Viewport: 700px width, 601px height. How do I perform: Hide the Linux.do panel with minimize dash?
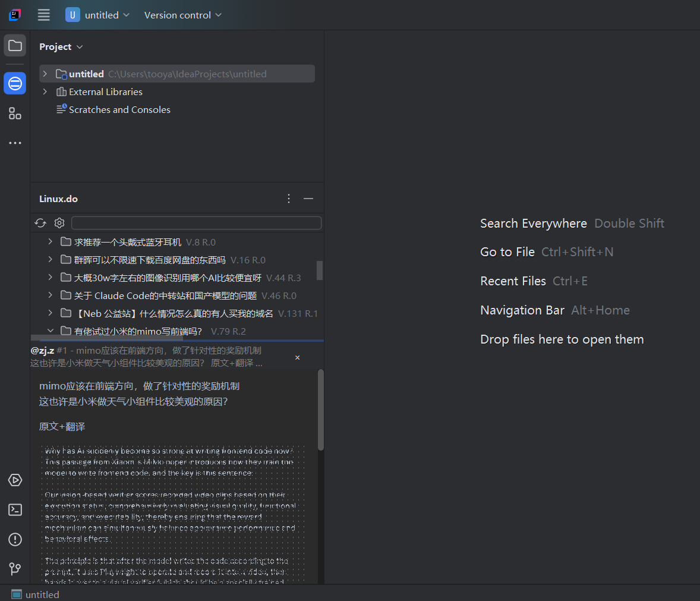(308, 199)
